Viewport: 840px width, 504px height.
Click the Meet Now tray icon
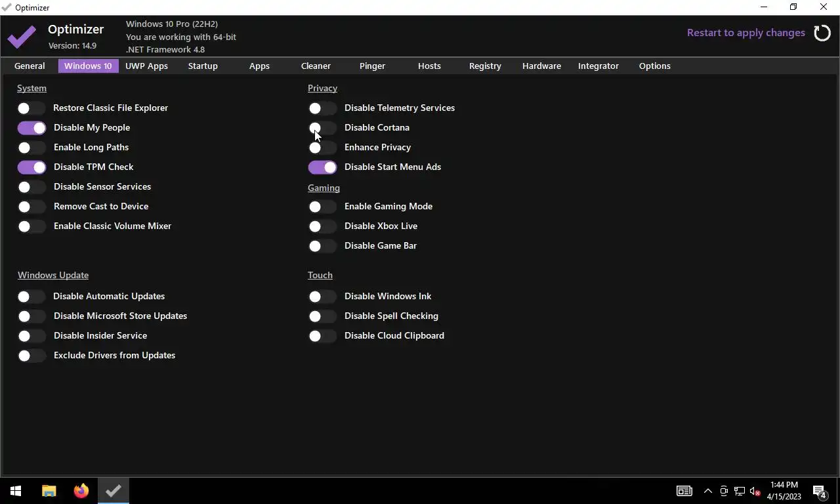click(x=724, y=491)
